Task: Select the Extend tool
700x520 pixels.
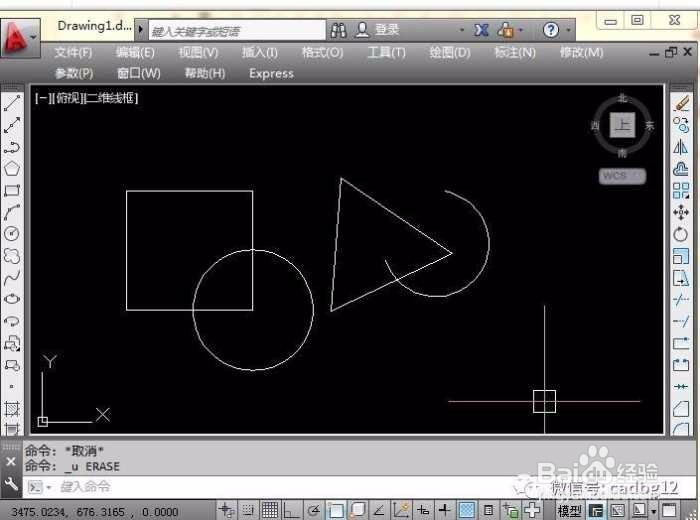Action: pyautogui.click(x=681, y=321)
